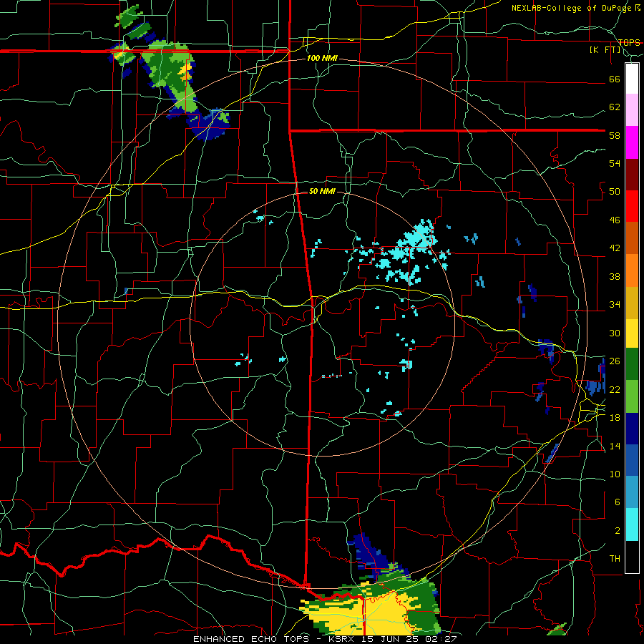Click the white swatch in the tops legend

click(632, 79)
